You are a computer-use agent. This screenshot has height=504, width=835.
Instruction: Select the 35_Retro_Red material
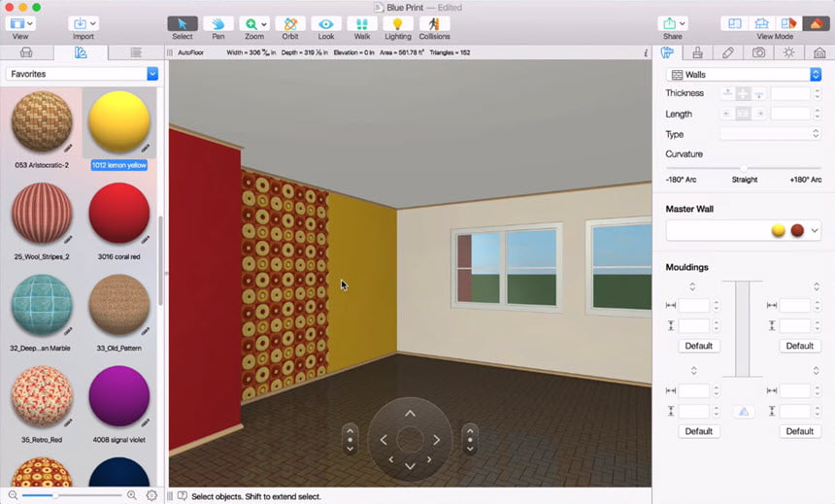coord(42,397)
